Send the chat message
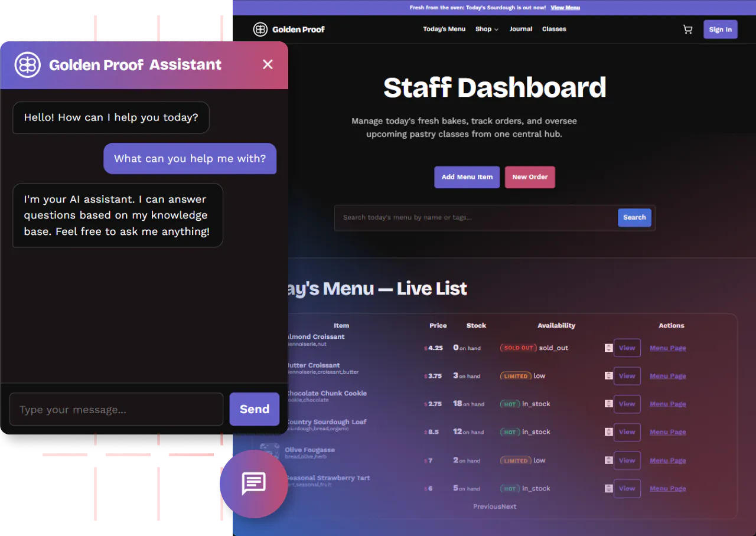756x536 pixels. [255, 409]
